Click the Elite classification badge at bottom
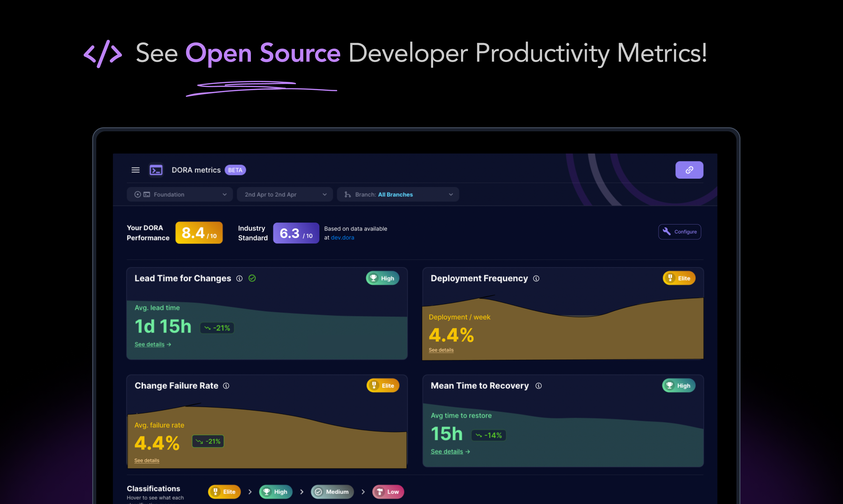The image size is (843, 504). (224, 492)
